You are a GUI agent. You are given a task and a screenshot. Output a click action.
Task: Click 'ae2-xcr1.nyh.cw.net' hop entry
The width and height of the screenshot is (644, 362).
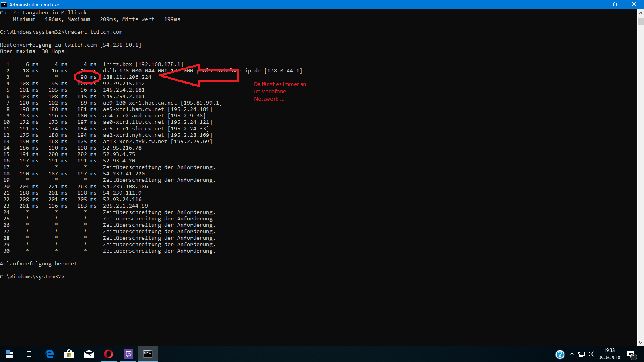[157, 135]
